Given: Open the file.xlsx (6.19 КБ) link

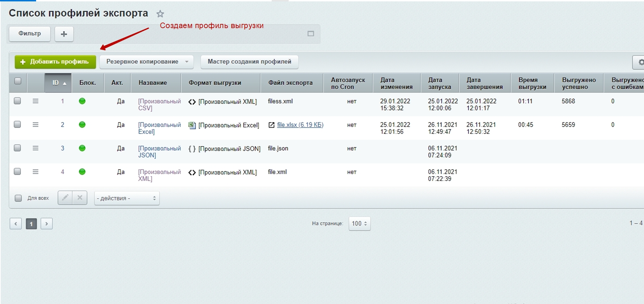Looking at the screenshot, I should (x=300, y=125).
